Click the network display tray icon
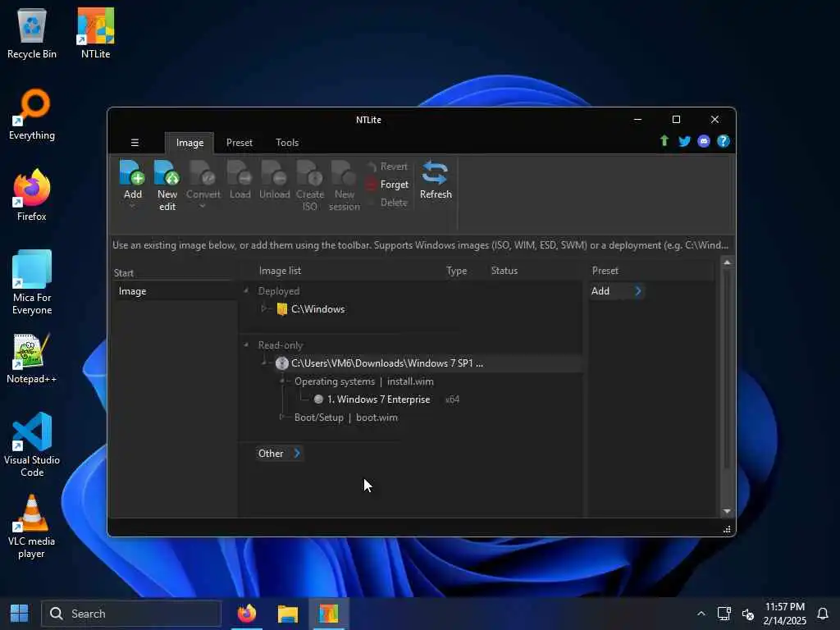This screenshot has width=840, height=630. click(x=724, y=614)
